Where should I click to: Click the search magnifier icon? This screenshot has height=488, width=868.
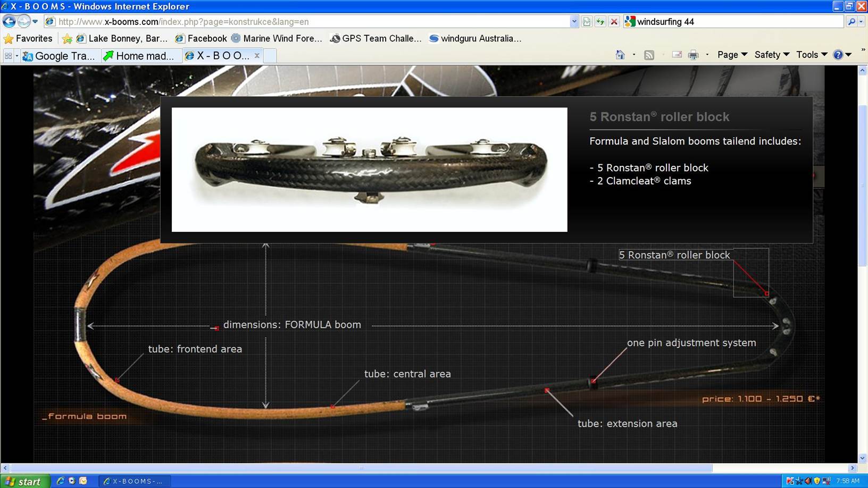pyautogui.click(x=851, y=22)
